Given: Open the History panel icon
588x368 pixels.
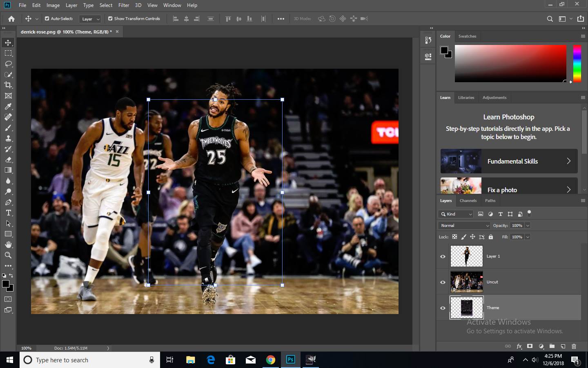Looking at the screenshot, I should [x=428, y=40].
